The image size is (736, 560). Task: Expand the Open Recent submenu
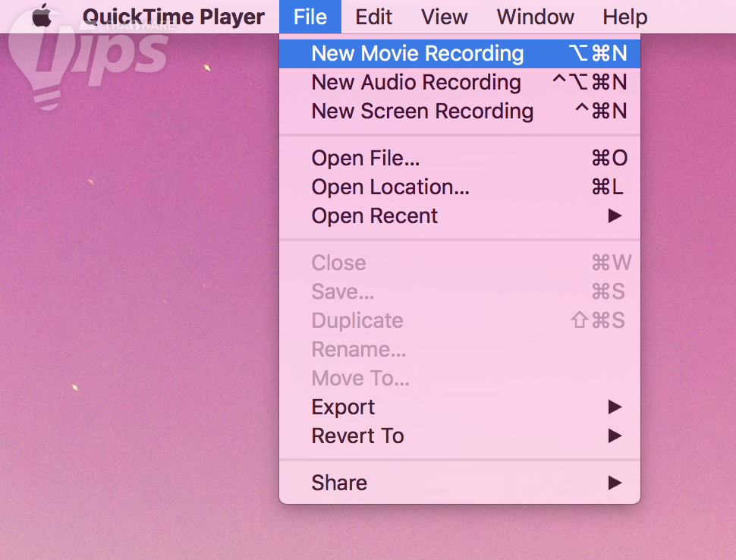tap(375, 216)
